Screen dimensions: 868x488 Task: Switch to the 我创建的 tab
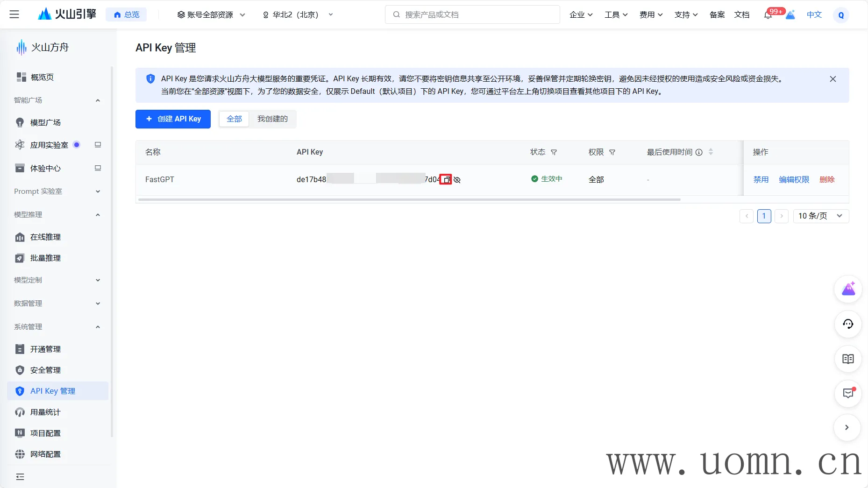pyautogui.click(x=272, y=119)
